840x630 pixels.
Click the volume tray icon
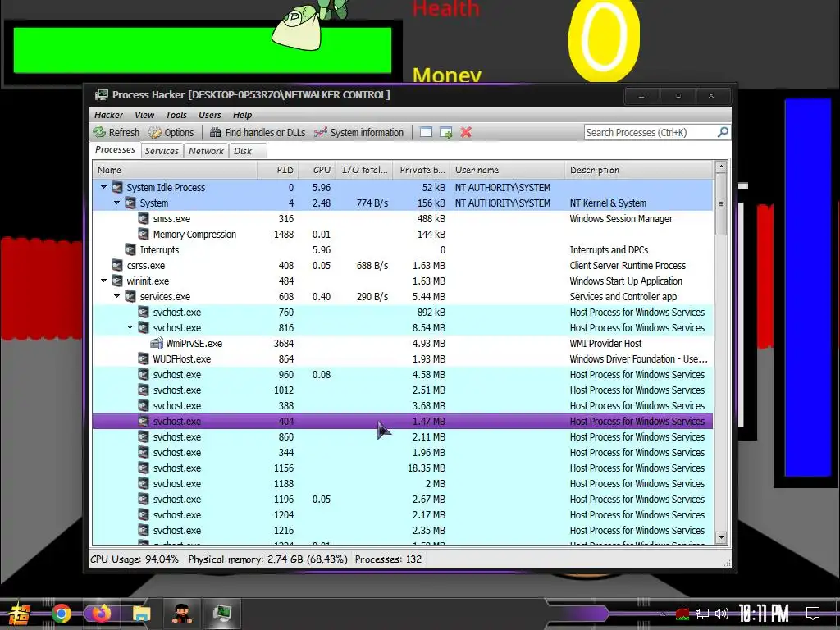[x=722, y=614]
